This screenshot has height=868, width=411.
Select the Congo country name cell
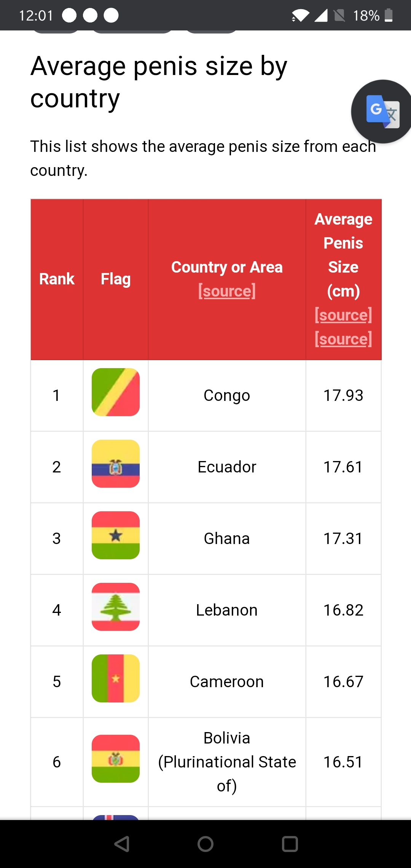point(227,396)
